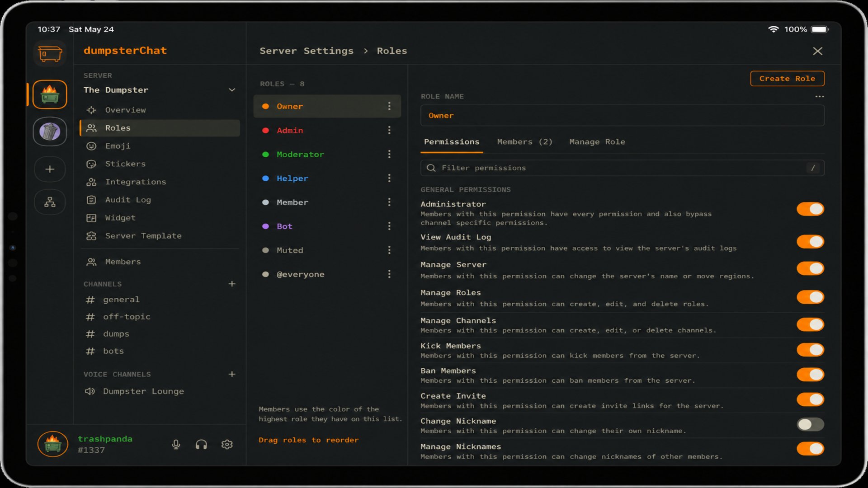The image size is (868, 488).
Task: Disable Ban Members permission
Action: coord(810,375)
